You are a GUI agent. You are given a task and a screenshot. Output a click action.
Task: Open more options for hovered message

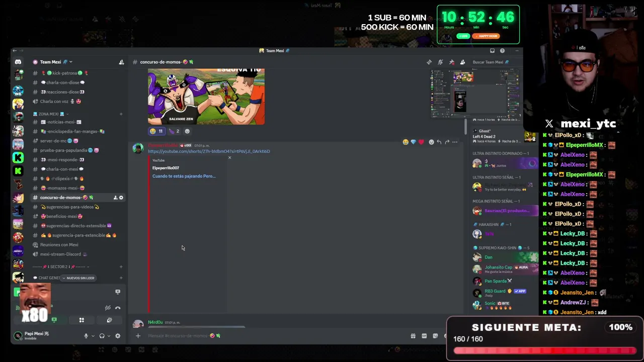click(x=455, y=142)
